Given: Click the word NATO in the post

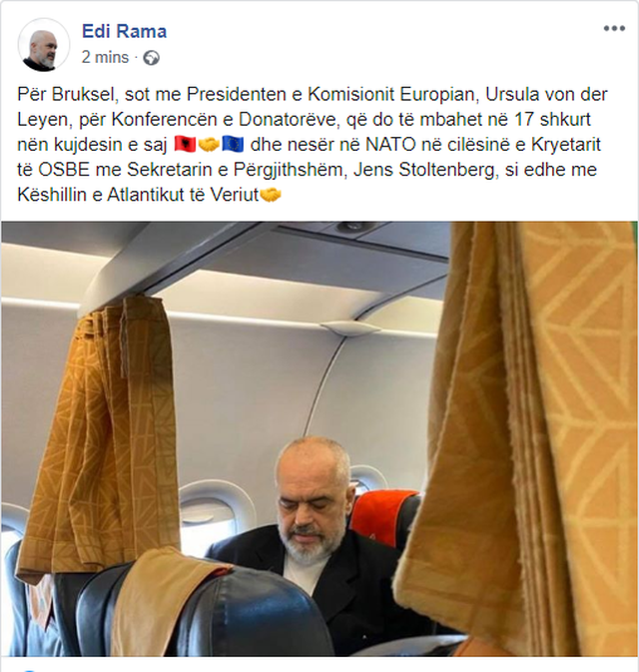Looking at the screenshot, I should coord(390,145).
